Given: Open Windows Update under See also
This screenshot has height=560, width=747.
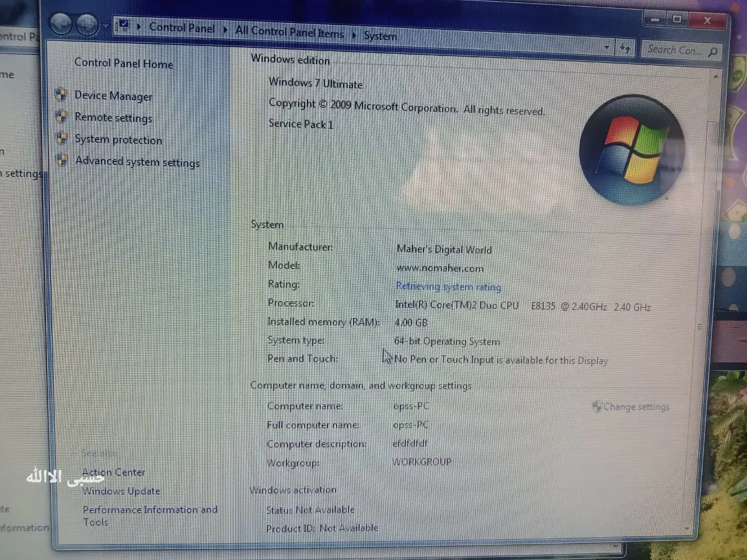Looking at the screenshot, I should (x=121, y=491).
